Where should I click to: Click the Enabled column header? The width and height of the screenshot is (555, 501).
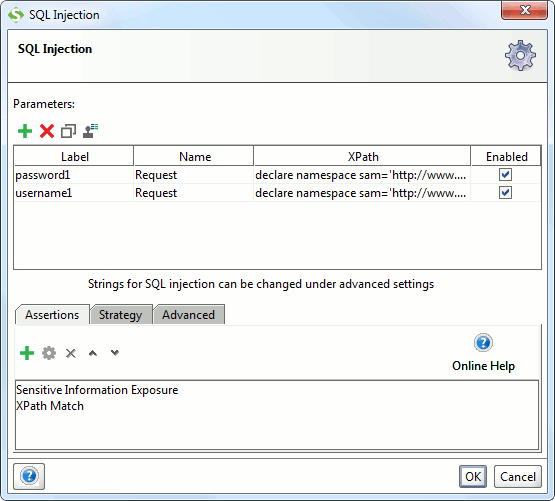[506, 156]
